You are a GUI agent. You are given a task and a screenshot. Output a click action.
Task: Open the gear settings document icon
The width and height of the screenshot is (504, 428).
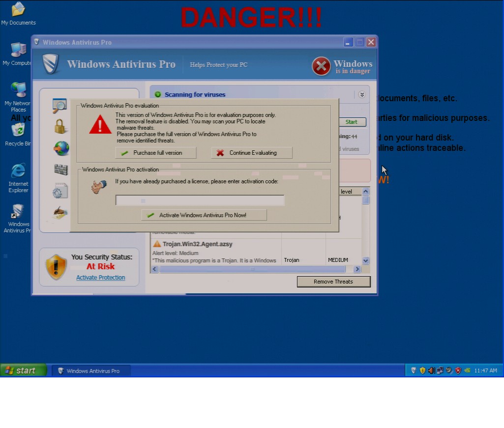(60, 191)
